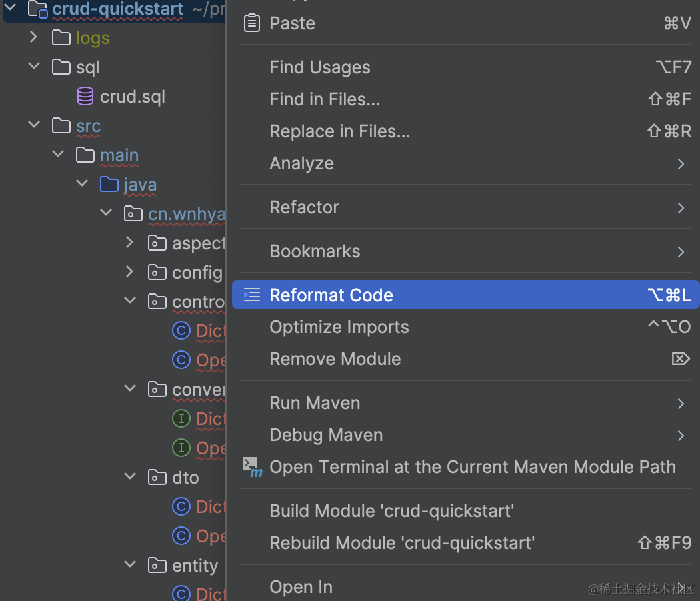Click the java source folder icon
The height and width of the screenshot is (601, 700).
pyautogui.click(x=109, y=185)
